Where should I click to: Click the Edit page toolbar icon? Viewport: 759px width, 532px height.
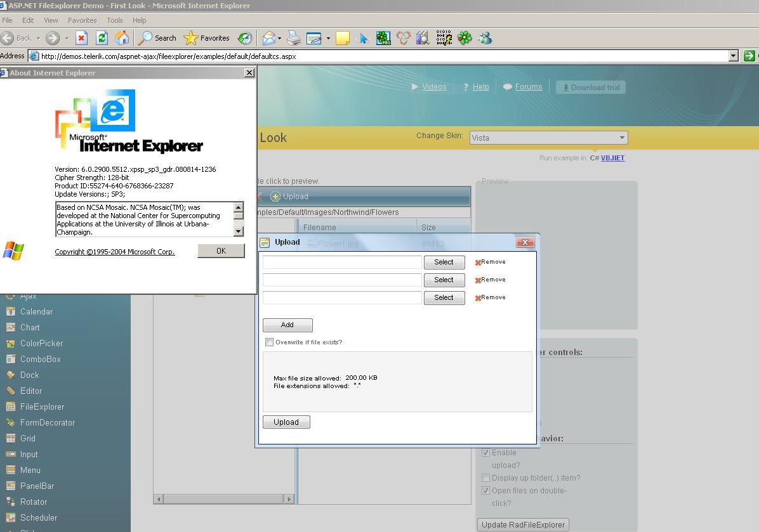[x=313, y=37]
